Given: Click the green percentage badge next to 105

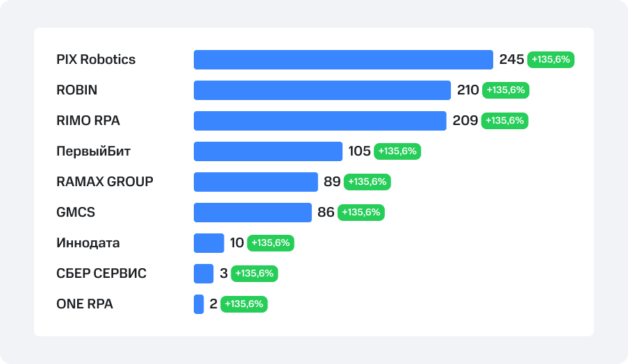Looking at the screenshot, I should [x=397, y=151].
